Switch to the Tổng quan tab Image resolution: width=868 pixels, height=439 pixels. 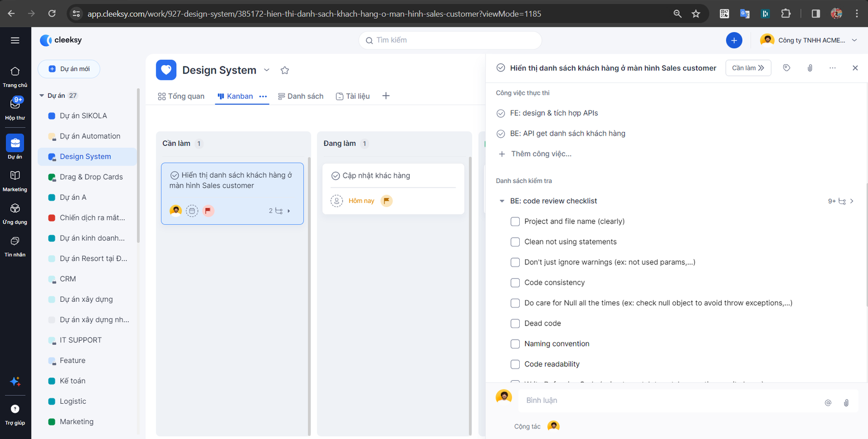pos(181,96)
